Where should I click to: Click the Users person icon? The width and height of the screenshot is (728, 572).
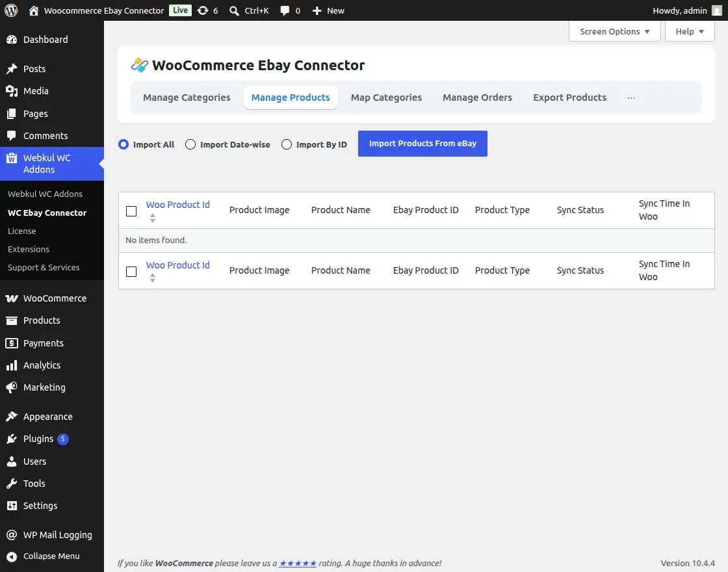tap(12, 461)
